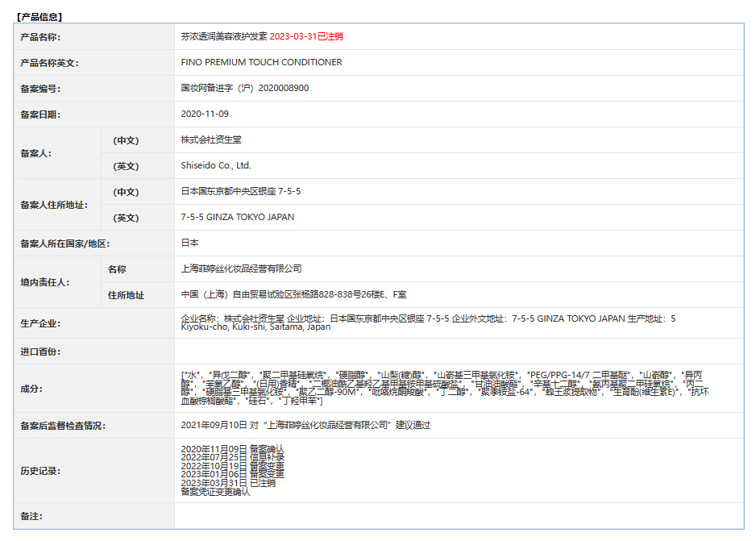Click the 备案人住所地址 label
This screenshot has height=541, width=756.
click(54, 205)
